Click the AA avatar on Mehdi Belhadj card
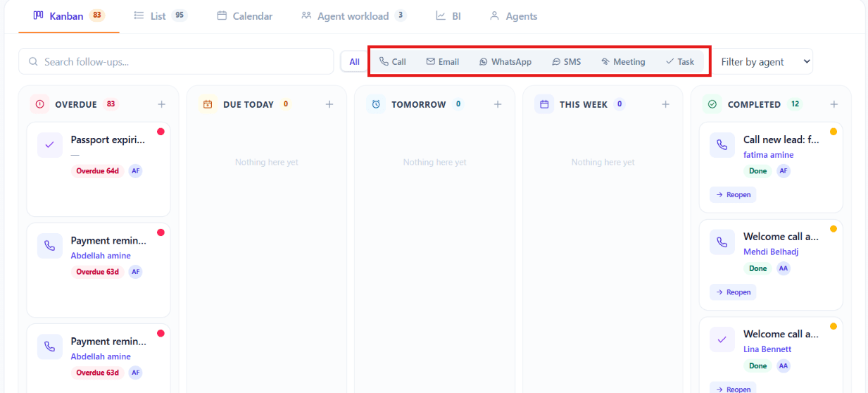This screenshot has height=393, width=868. pyautogui.click(x=784, y=268)
